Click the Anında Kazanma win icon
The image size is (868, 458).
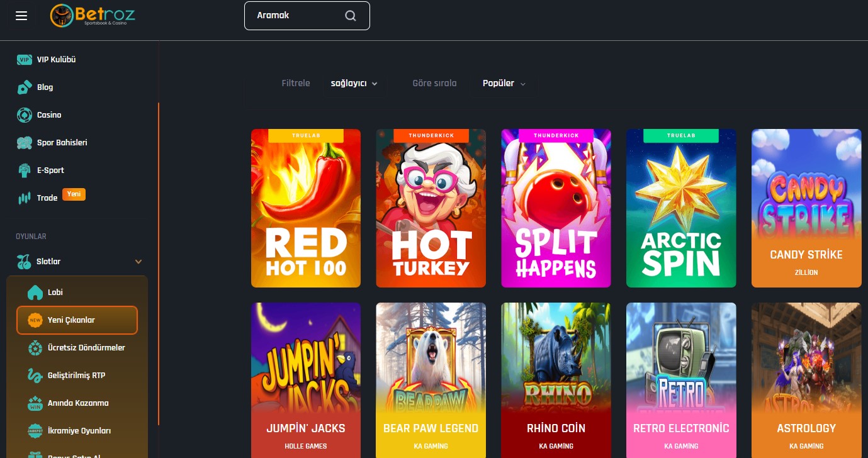tap(35, 403)
